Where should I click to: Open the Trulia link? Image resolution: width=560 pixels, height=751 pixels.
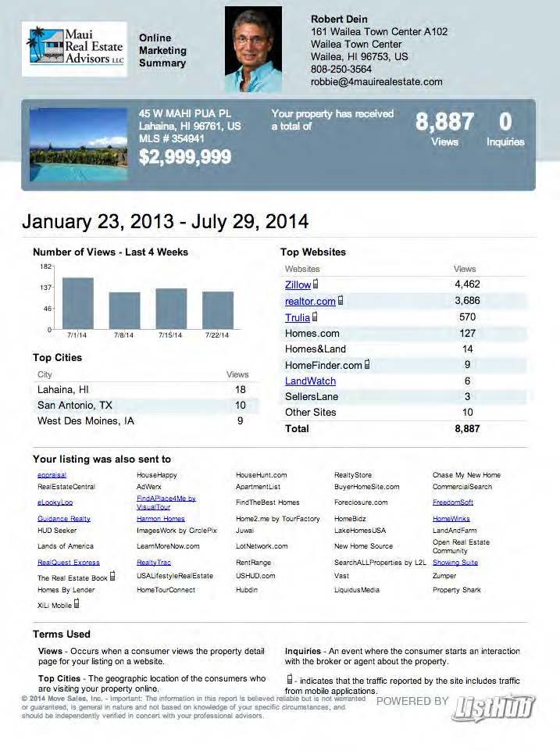tap(298, 317)
